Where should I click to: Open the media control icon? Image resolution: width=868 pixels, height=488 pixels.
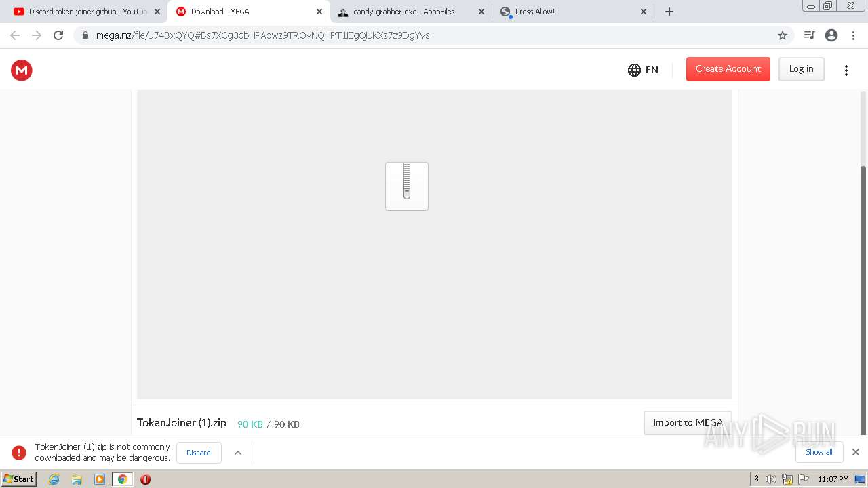(809, 35)
